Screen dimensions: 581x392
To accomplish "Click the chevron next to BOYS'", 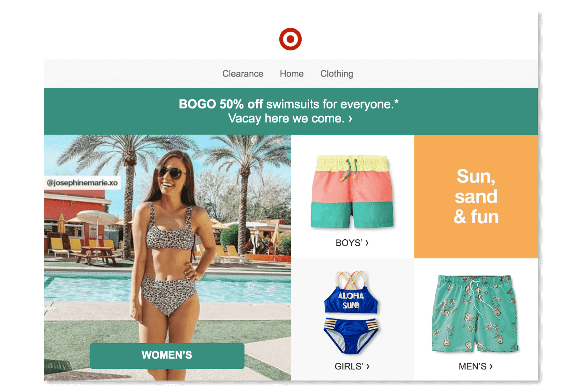I will (x=367, y=243).
